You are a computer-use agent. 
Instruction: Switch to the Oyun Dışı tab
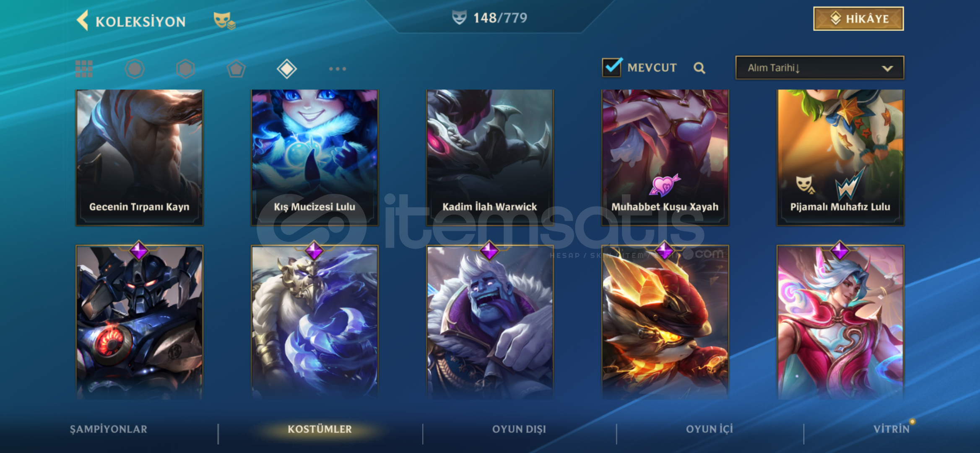coord(519,429)
